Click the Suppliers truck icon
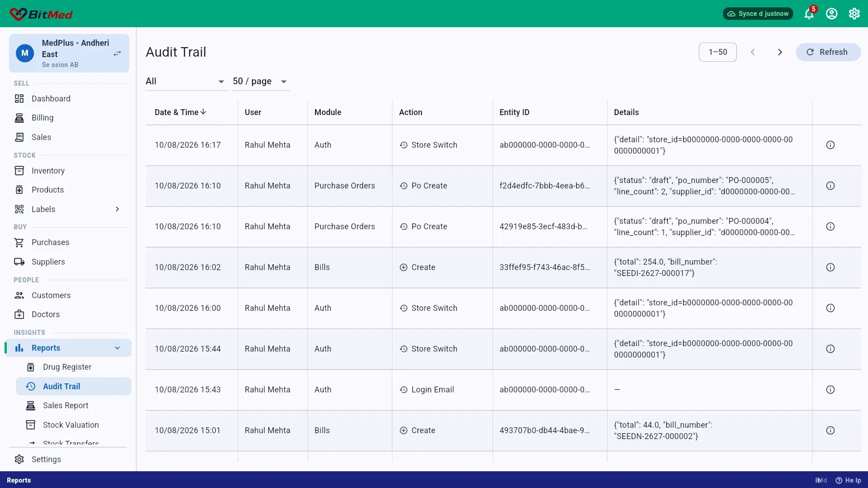The width and height of the screenshot is (868, 488). tap(19, 262)
